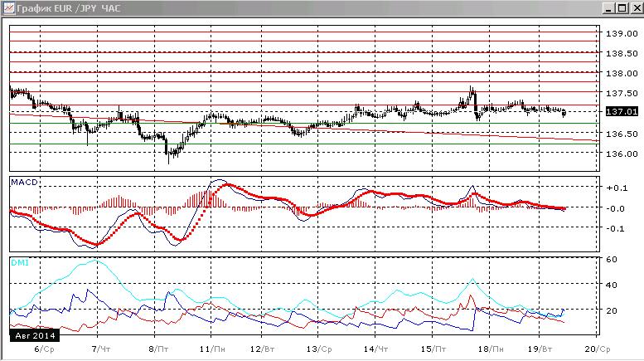Click the 136.00 price axis label
The height and width of the screenshot is (361, 644).
point(622,154)
